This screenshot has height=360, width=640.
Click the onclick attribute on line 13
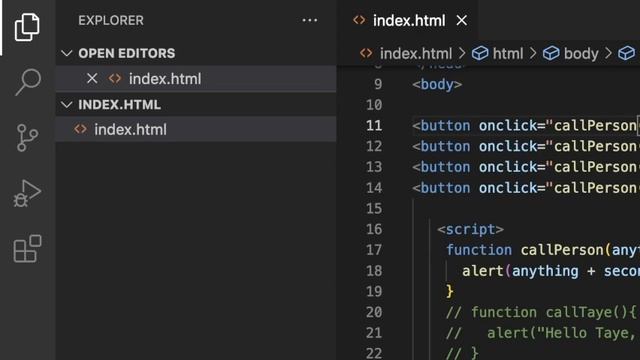508,167
